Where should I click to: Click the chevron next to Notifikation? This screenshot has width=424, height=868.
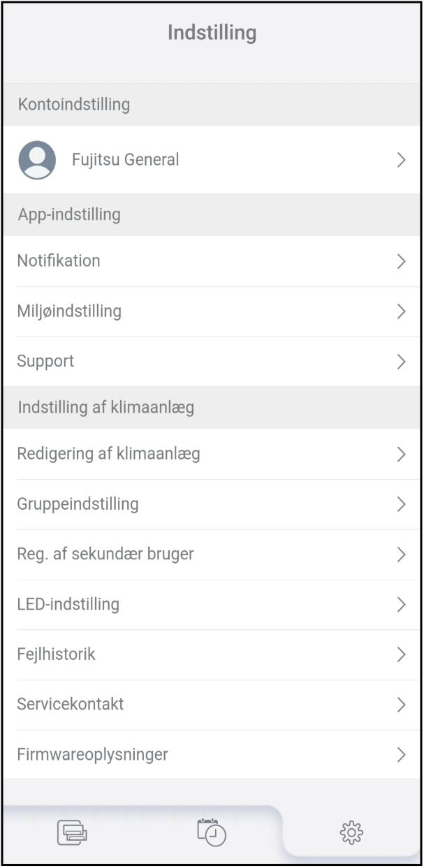(x=401, y=261)
